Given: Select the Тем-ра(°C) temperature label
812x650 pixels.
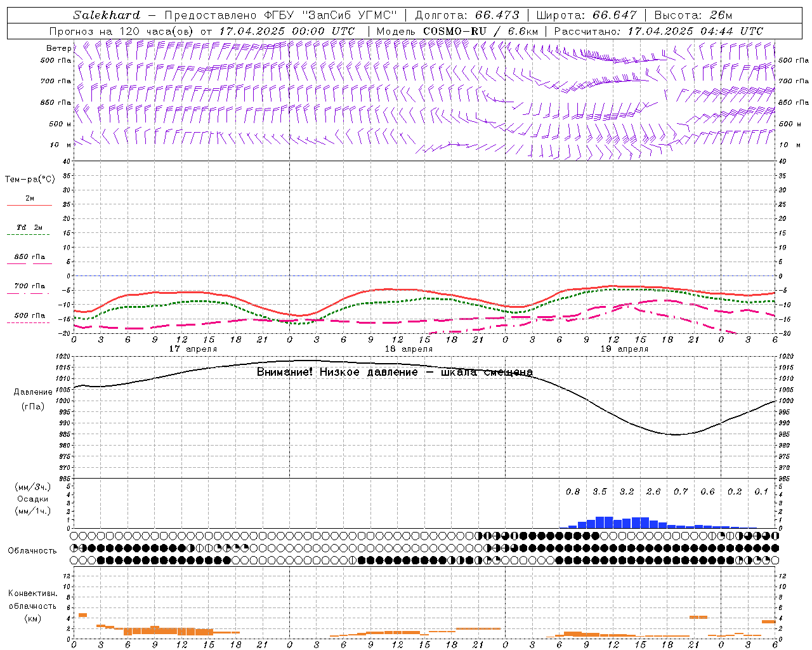Looking at the screenshot, I should (x=30, y=180).
